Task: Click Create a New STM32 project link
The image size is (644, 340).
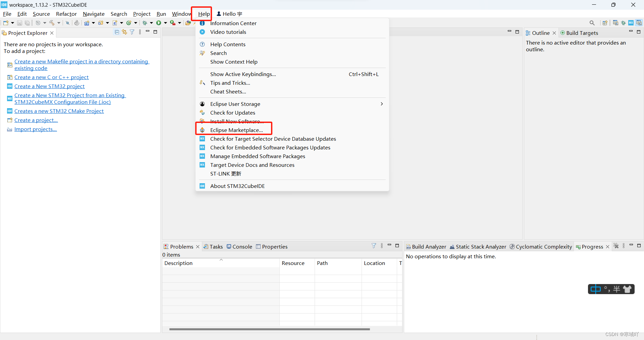Action: click(x=49, y=86)
